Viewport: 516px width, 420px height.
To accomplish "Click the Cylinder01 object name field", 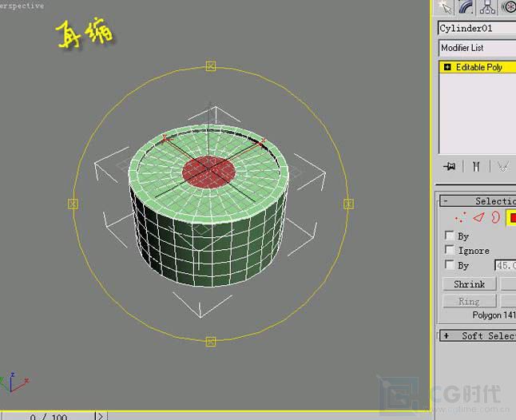I will (476, 28).
